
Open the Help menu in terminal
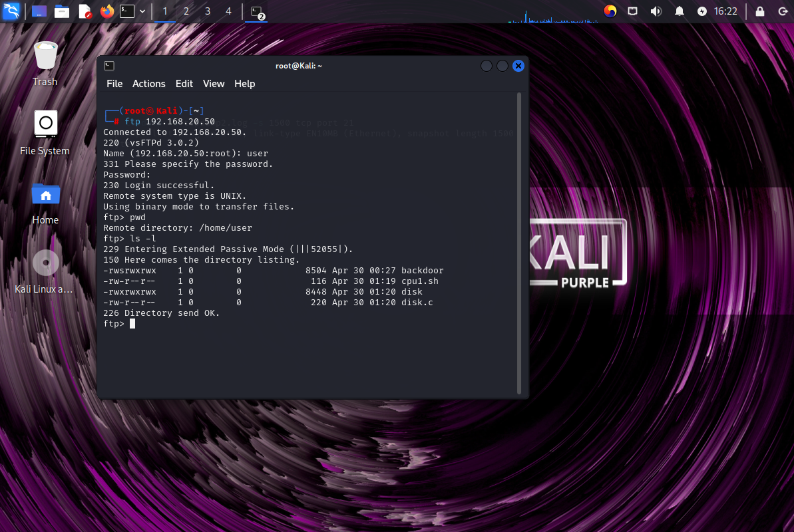244,84
